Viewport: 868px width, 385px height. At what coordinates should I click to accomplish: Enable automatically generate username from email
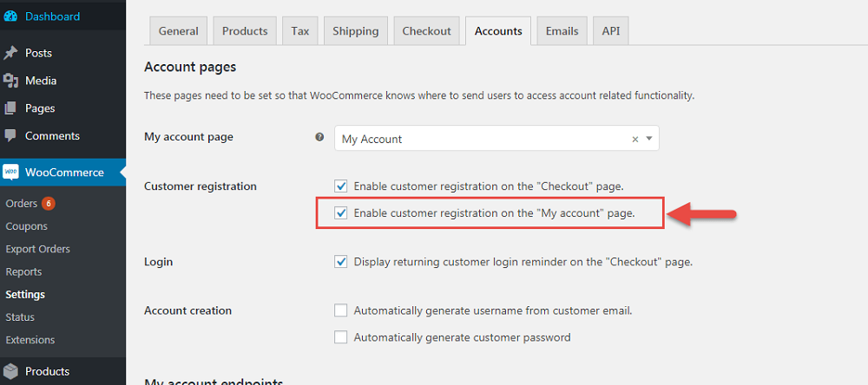(x=341, y=310)
